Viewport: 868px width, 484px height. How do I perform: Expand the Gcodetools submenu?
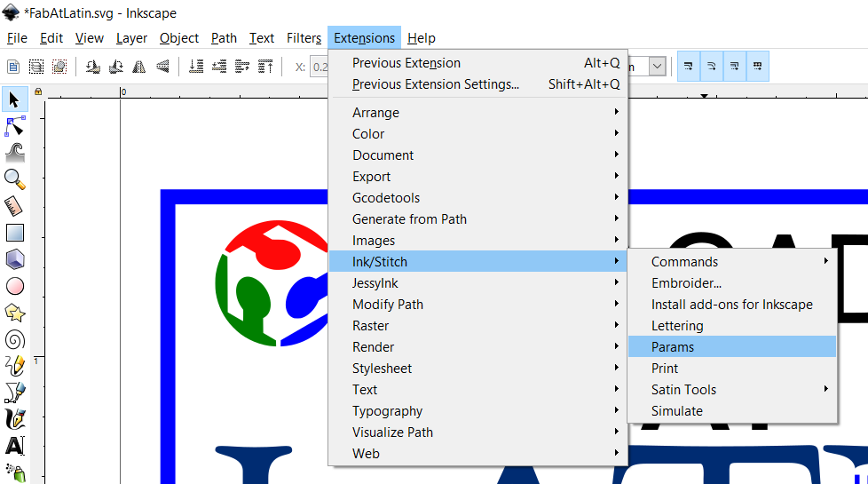click(477, 198)
